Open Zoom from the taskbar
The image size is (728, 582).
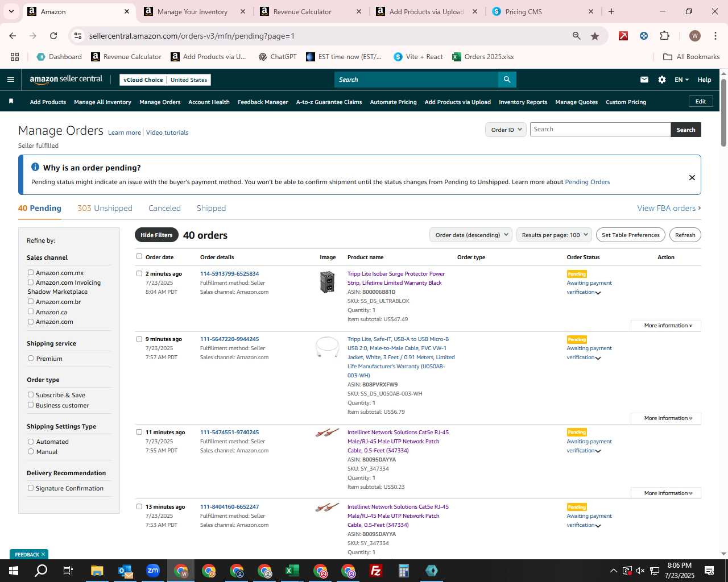tap(153, 571)
